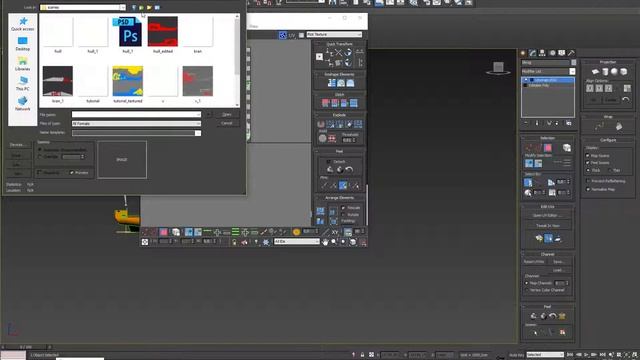Image resolution: width=640 pixels, height=360 pixels.
Task: Click Open UV Editor button
Action: [548, 215]
